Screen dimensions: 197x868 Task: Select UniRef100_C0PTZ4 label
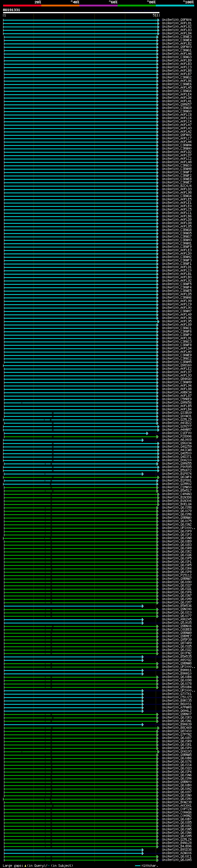tap(177, 809)
